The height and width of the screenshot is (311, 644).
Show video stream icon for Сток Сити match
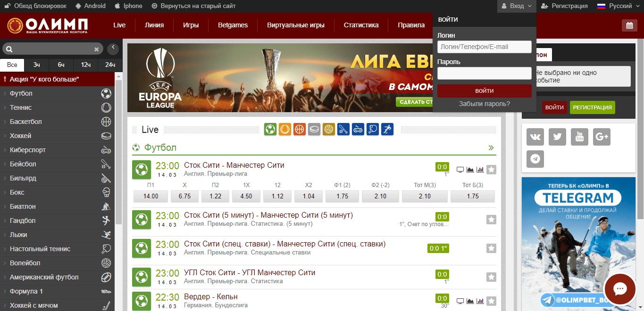coord(460,170)
